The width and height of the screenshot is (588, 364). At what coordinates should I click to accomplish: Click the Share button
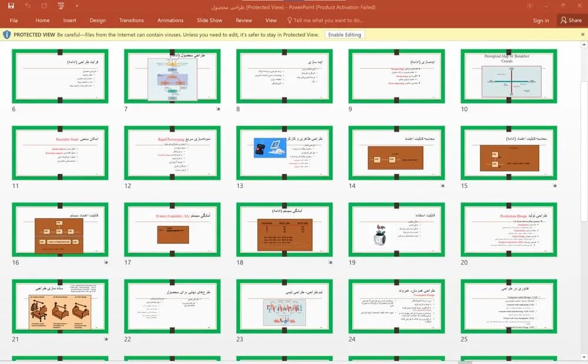(x=571, y=20)
